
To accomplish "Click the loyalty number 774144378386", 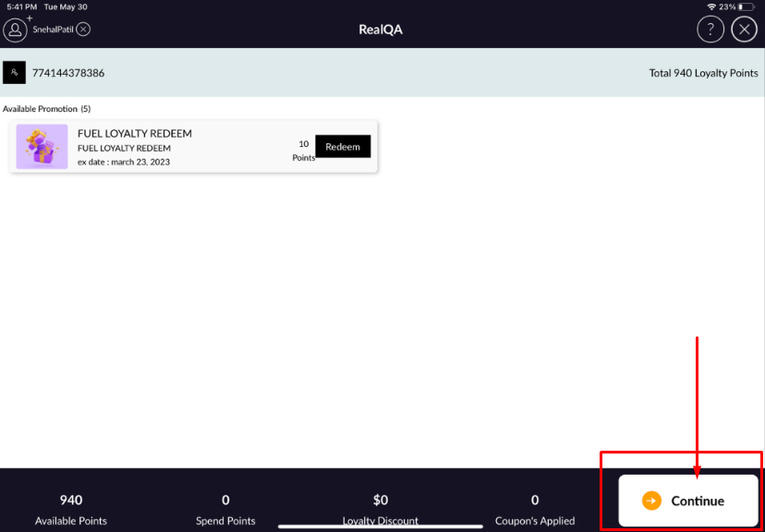I will pos(68,73).
